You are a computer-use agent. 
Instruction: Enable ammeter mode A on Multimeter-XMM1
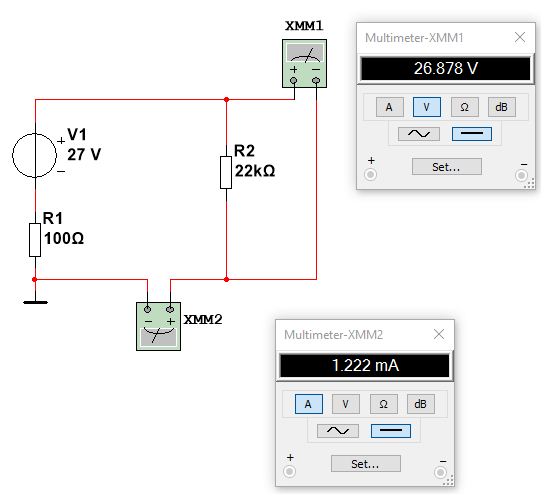coord(390,107)
